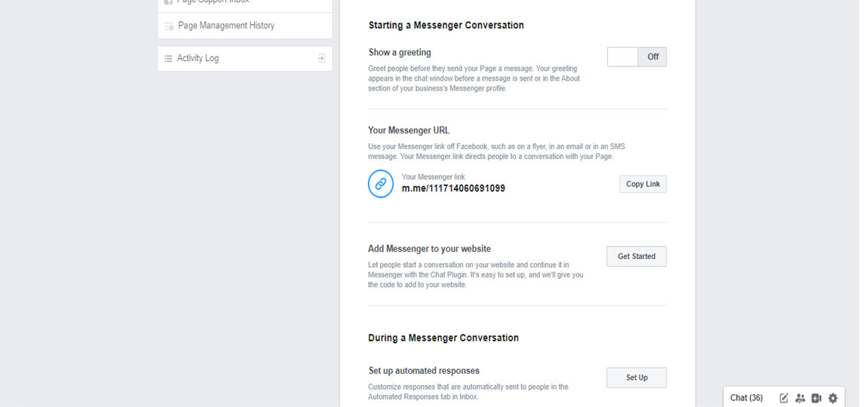This screenshot has height=407, width=868.
Task: Open the Activity Log sidebar item
Action: tap(244, 58)
